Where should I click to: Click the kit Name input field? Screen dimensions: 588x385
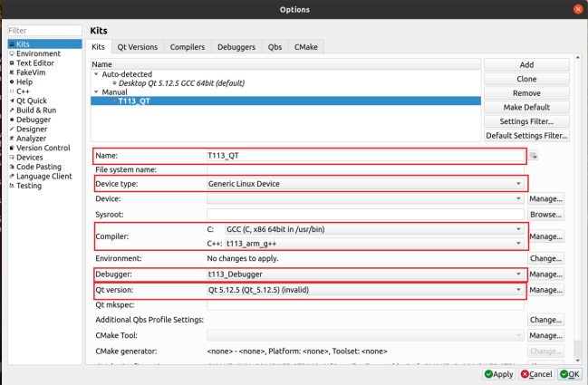coord(365,155)
